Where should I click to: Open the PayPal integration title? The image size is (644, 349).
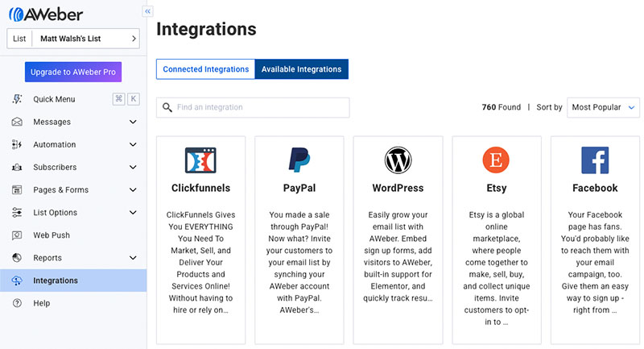pyautogui.click(x=299, y=188)
